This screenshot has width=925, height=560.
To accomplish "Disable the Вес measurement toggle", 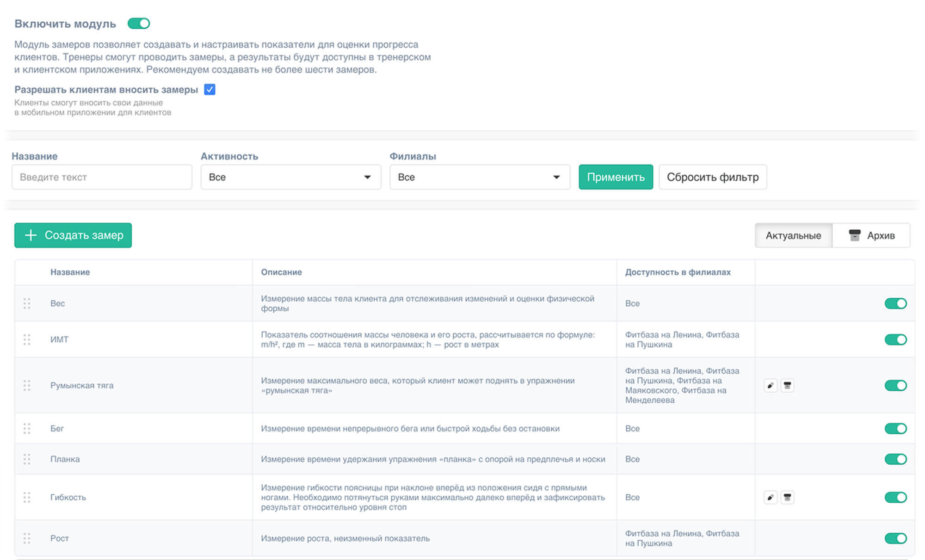I will tap(895, 303).
